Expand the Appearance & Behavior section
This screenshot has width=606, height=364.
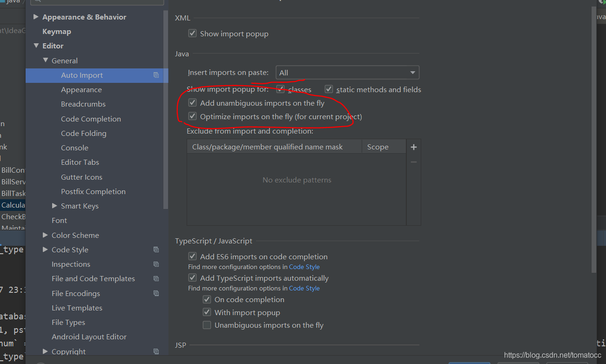tap(36, 17)
